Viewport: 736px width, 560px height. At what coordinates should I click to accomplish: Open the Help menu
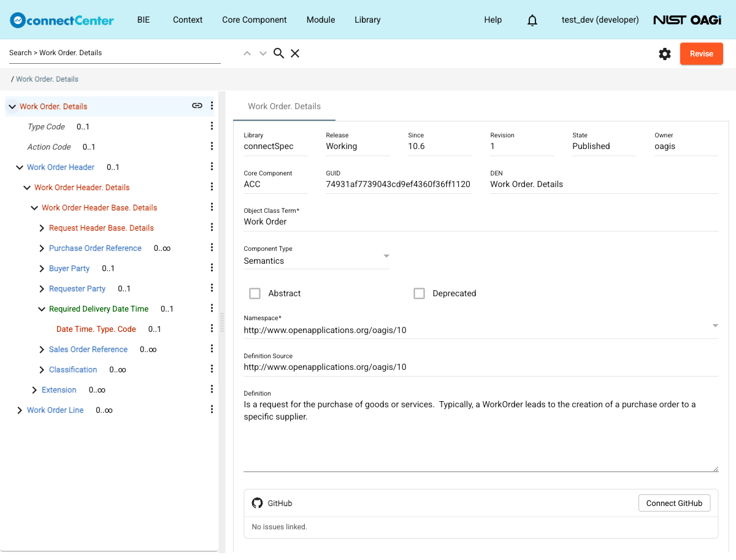(x=493, y=20)
